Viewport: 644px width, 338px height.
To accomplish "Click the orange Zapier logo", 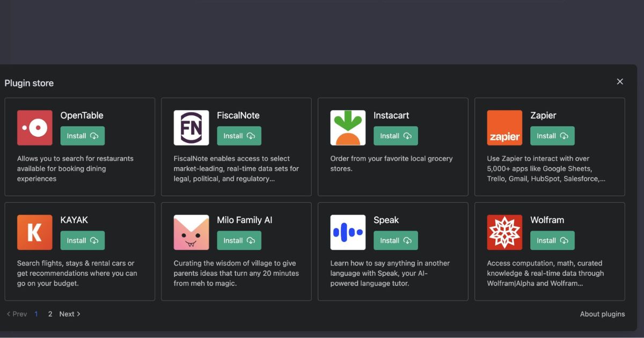I will (x=504, y=127).
